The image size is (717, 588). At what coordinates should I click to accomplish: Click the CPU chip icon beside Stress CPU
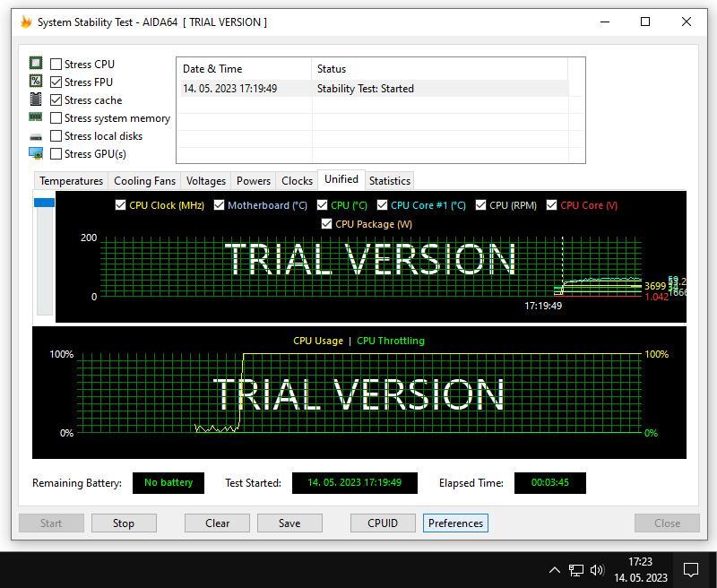click(x=36, y=63)
